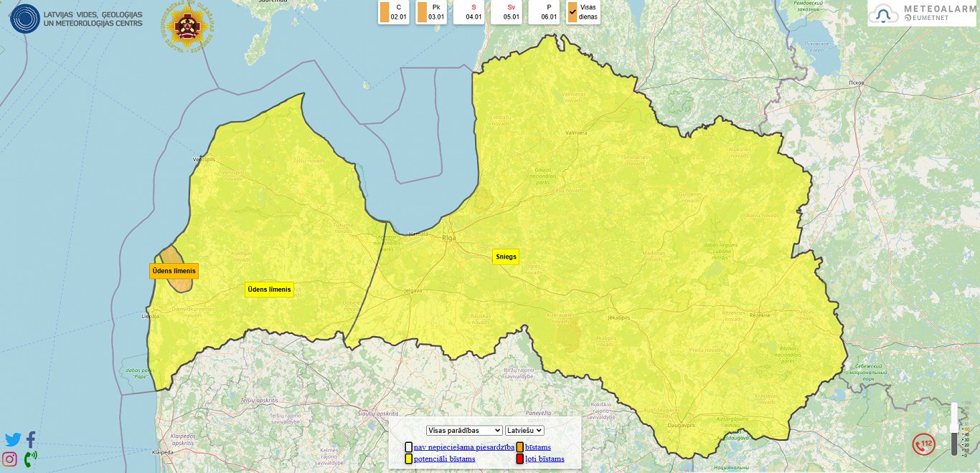Click the yellow Sniegs warning label
The image size is (980, 473).
(506, 257)
